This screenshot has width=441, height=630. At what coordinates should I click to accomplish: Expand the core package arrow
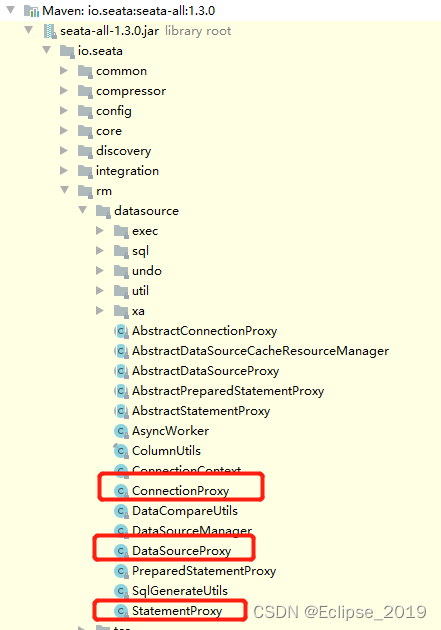point(63,131)
